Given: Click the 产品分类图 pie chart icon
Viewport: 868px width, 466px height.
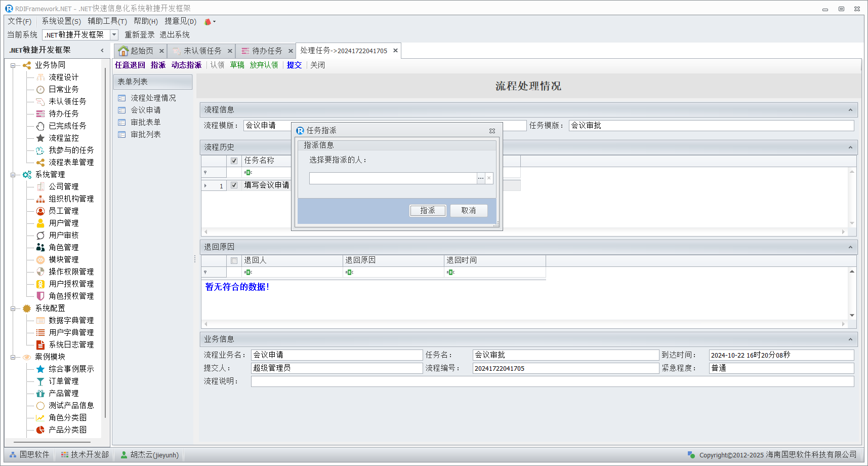Looking at the screenshot, I should pos(40,430).
